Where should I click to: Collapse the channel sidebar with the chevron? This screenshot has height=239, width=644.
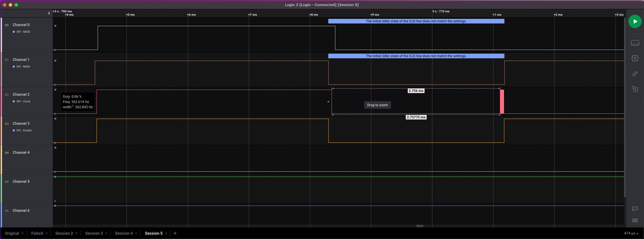coord(49,13)
